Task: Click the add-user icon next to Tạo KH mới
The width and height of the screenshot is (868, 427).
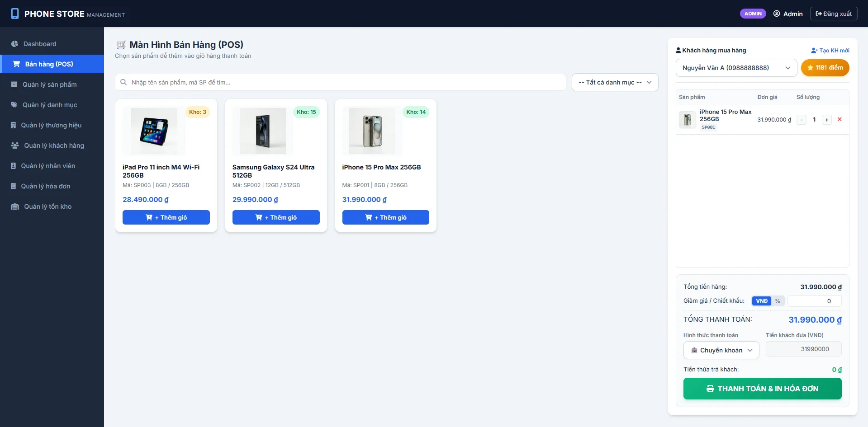Action: (815, 51)
